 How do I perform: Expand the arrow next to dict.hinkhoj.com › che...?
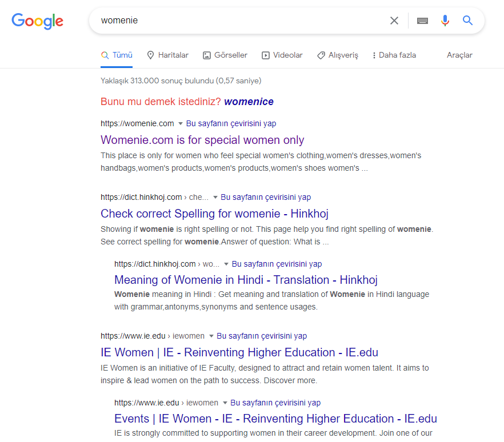(x=215, y=197)
